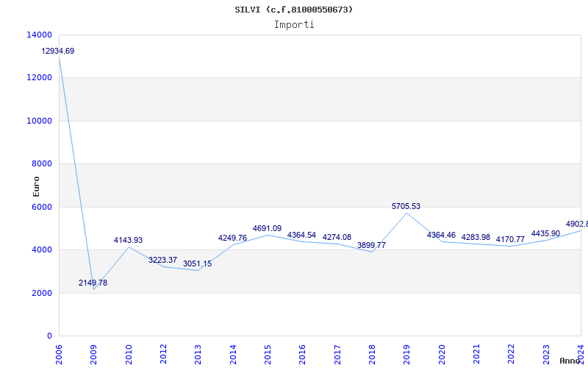Screen dimensions: 588x368
Task: Click the 5705.53 peak value label
Action: (x=406, y=207)
